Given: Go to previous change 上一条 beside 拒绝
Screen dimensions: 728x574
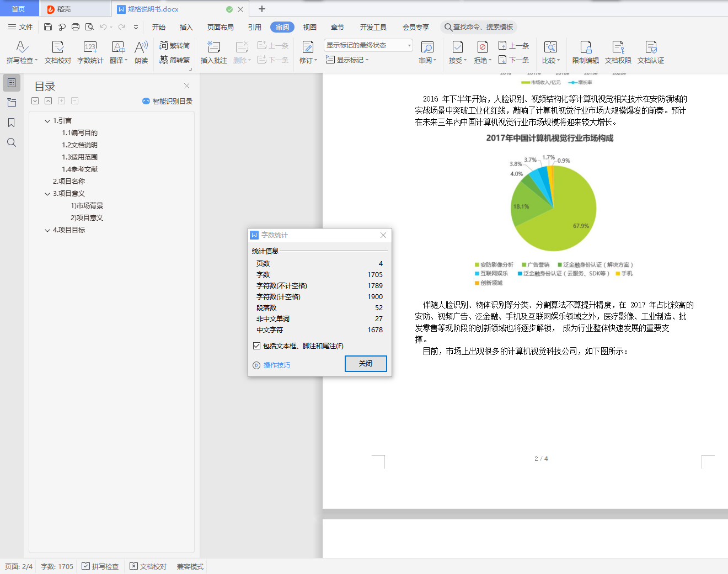Looking at the screenshot, I should click(513, 45).
